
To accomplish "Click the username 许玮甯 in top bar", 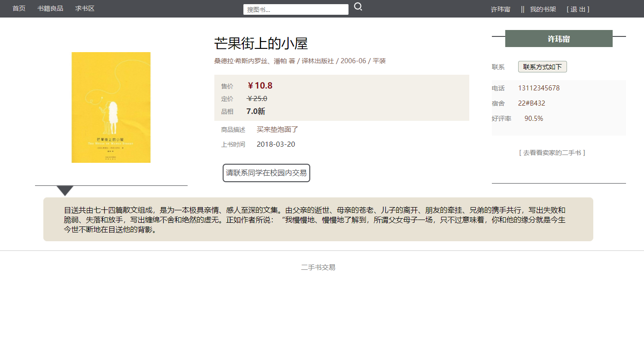I will 501,8.
